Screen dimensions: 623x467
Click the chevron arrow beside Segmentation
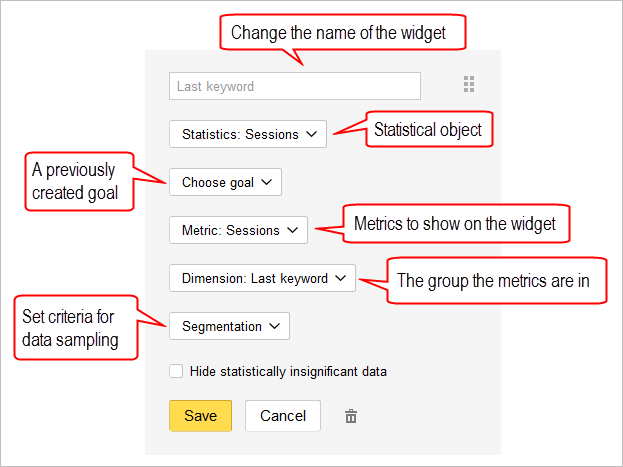pyautogui.click(x=275, y=326)
